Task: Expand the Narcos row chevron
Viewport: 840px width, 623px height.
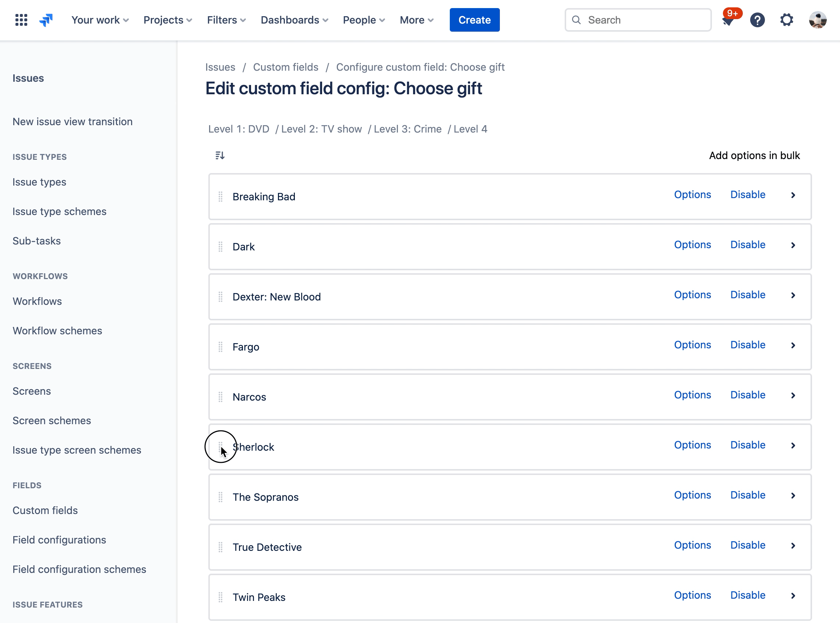Action: point(793,395)
